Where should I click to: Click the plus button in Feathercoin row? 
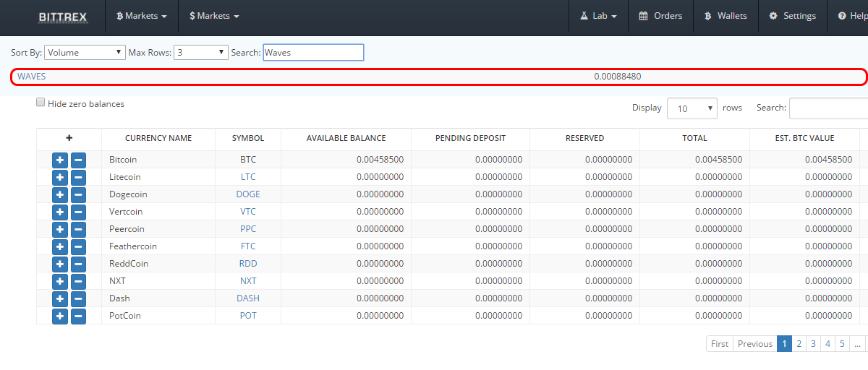(60, 246)
